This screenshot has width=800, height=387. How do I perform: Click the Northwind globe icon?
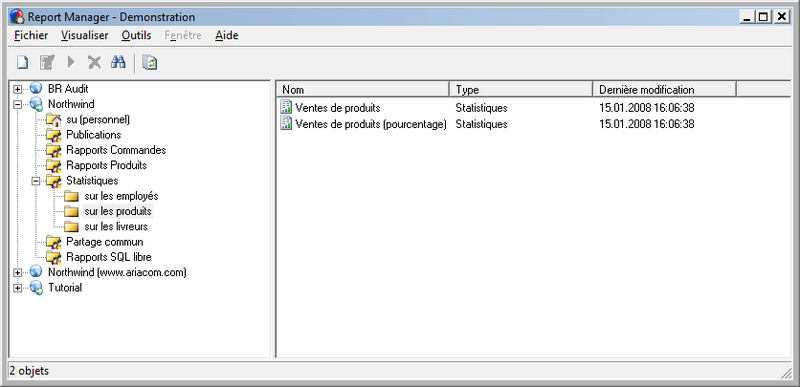point(36,104)
